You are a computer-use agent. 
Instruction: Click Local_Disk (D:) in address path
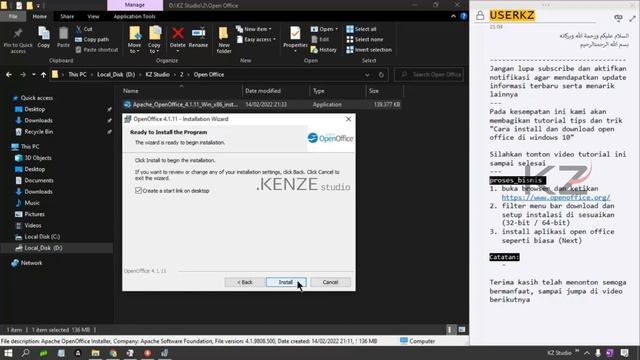pos(116,75)
